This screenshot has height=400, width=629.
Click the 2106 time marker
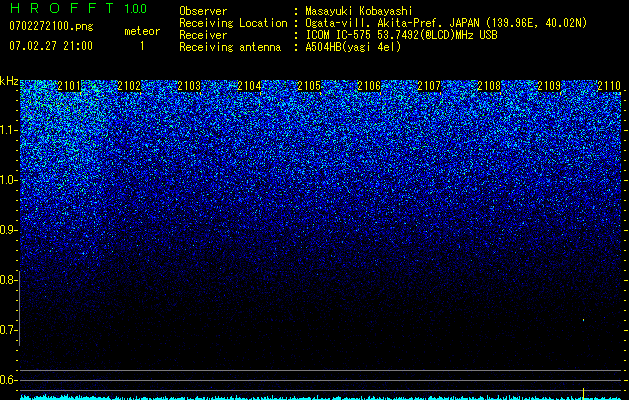(x=369, y=86)
